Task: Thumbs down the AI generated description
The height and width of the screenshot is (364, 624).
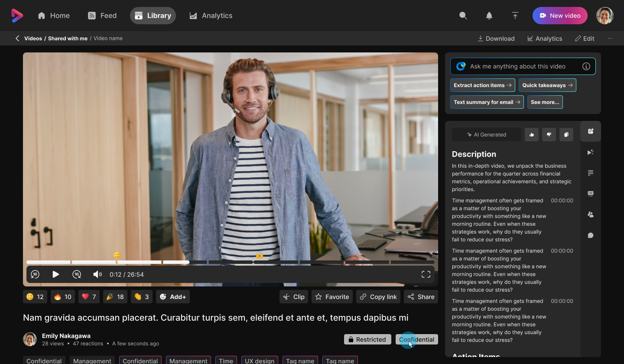Action: [549, 134]
